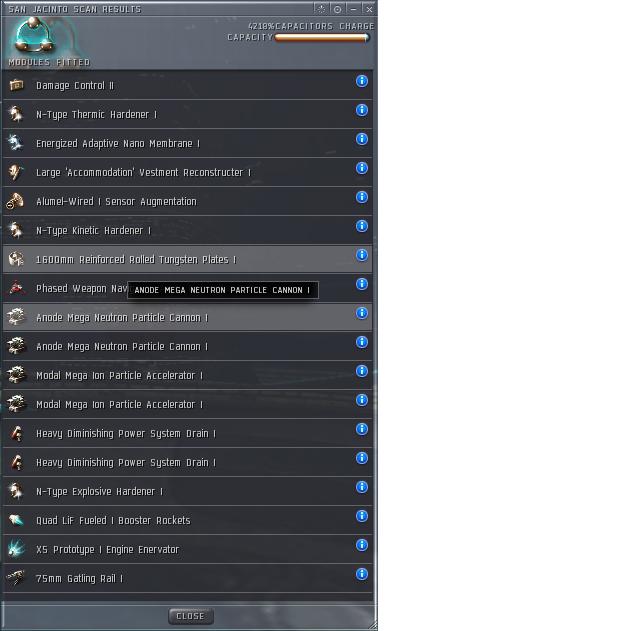The image size is (640, 631).
Task: Open info for Quad LiF Fueled Booster Rockets
Action: tap(362, 516)
